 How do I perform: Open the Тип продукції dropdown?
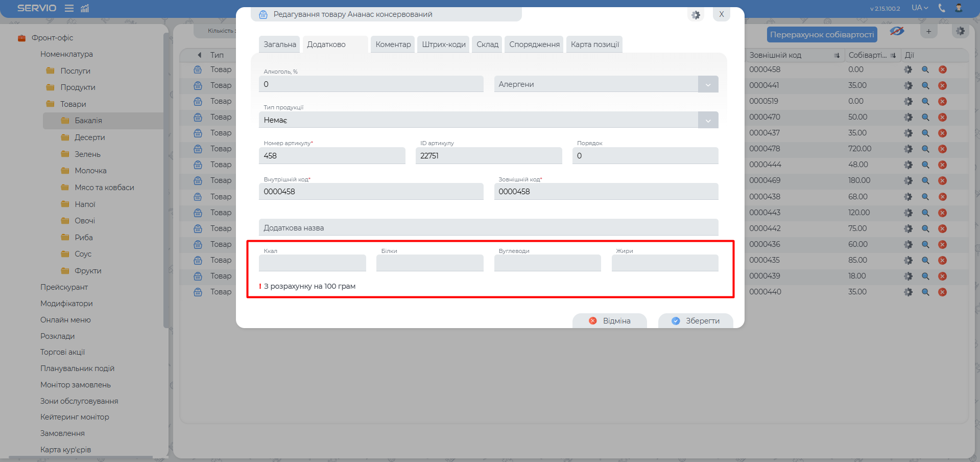(x=708, y=121)
